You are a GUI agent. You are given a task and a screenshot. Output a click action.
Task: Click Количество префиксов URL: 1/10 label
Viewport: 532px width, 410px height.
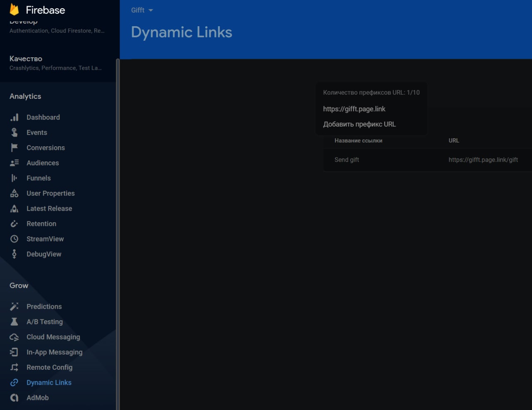371,93
